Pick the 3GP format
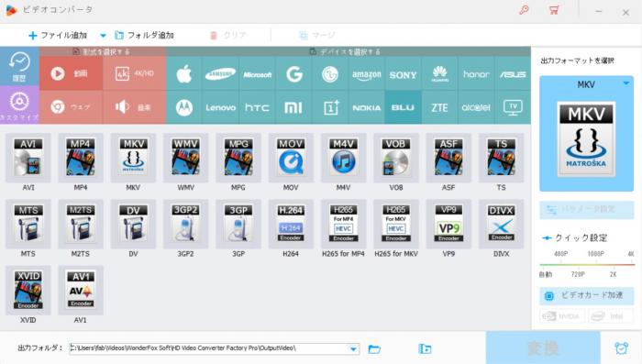Viewport: 642px width, 364px height. 238,224
